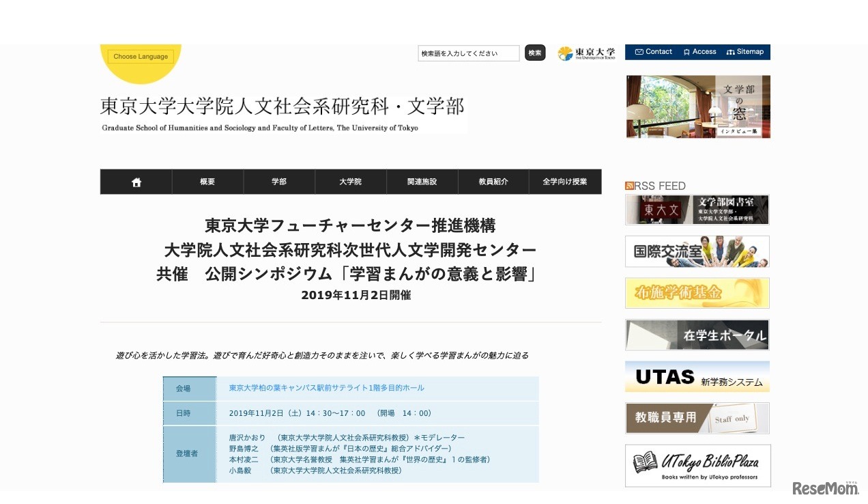The image size is (868, 504).
Task: Open UTokyo BiblioPlaza via the book icon
Action: pos(697,465)
